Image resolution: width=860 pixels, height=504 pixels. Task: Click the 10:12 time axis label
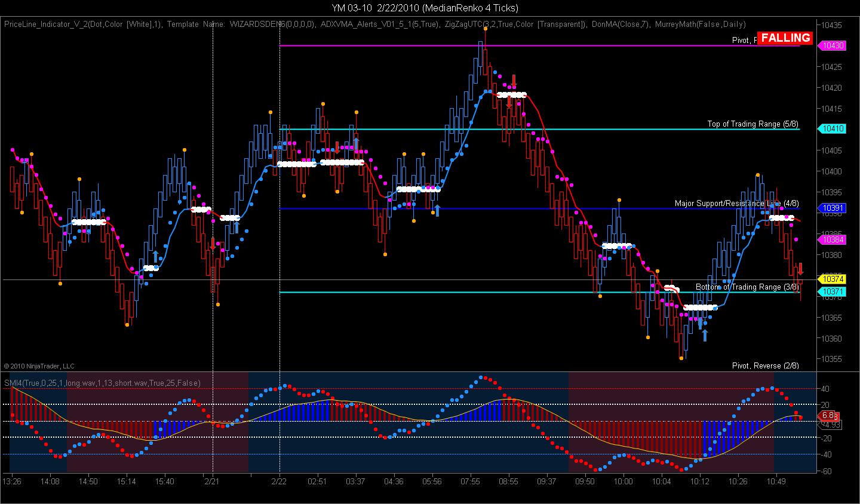699,481
